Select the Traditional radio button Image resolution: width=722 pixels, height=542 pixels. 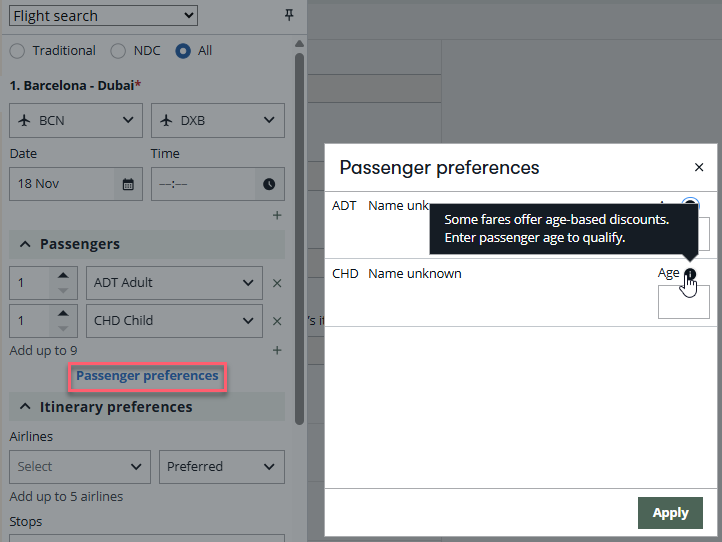pyautogui.click(x=17, y=51)
